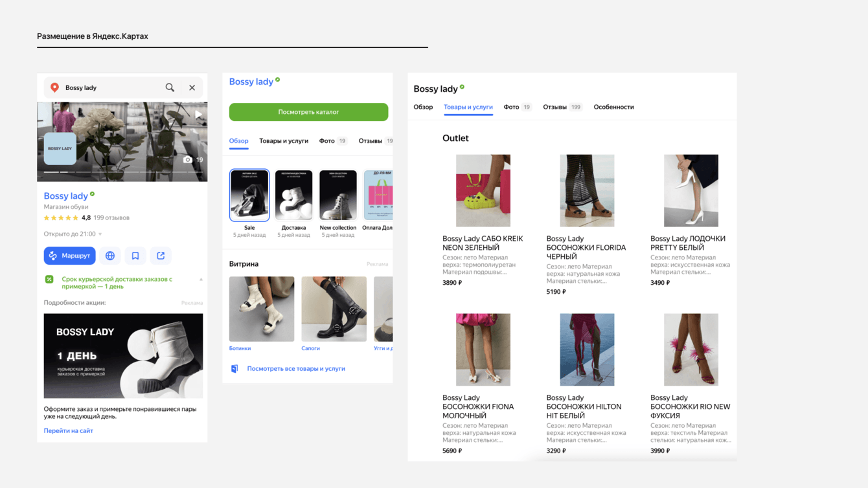868x488 pixels.
Task: Open the Sale story thumbnail
Action: 249,195
